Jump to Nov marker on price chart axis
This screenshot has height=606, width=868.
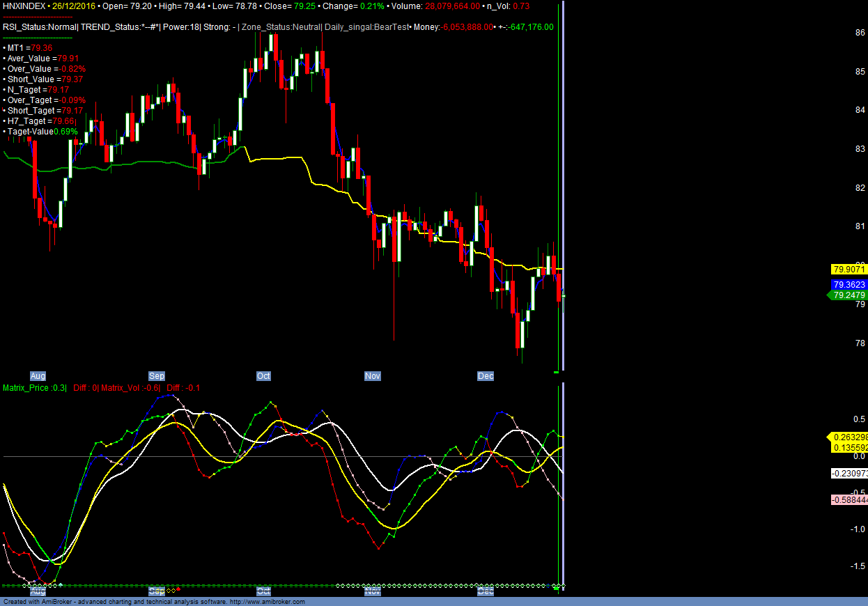pos(373,376)
